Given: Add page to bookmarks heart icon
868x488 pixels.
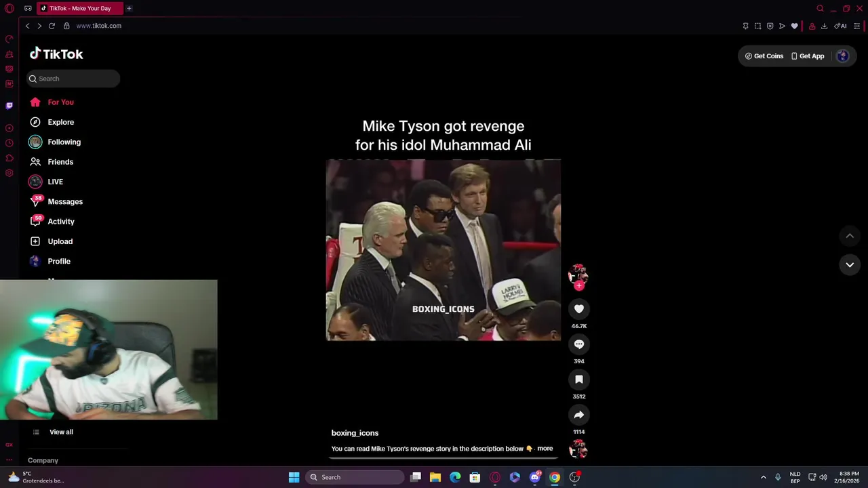Looking at the screenshot, I should pyautogui.click(x=795, y=26).
